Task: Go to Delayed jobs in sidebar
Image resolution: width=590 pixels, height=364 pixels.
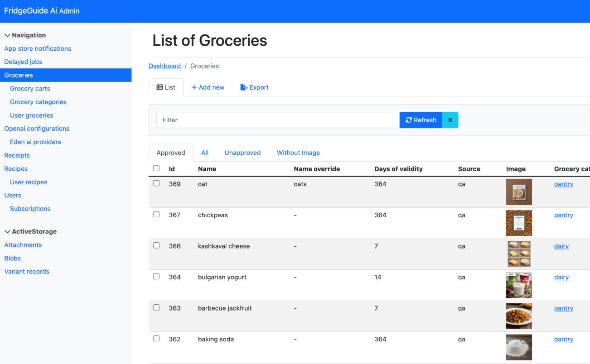Action: pos(23,62)
